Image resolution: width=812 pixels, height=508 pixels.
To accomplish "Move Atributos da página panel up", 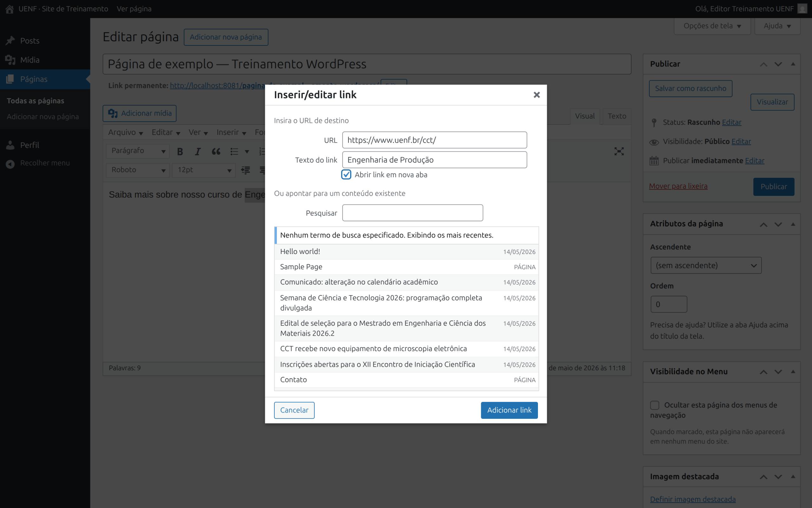I will (763, 224).
